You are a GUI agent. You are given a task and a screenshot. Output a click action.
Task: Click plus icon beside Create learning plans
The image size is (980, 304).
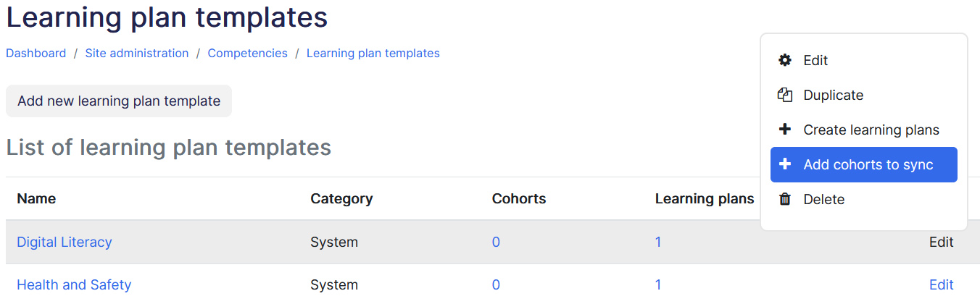784,130
